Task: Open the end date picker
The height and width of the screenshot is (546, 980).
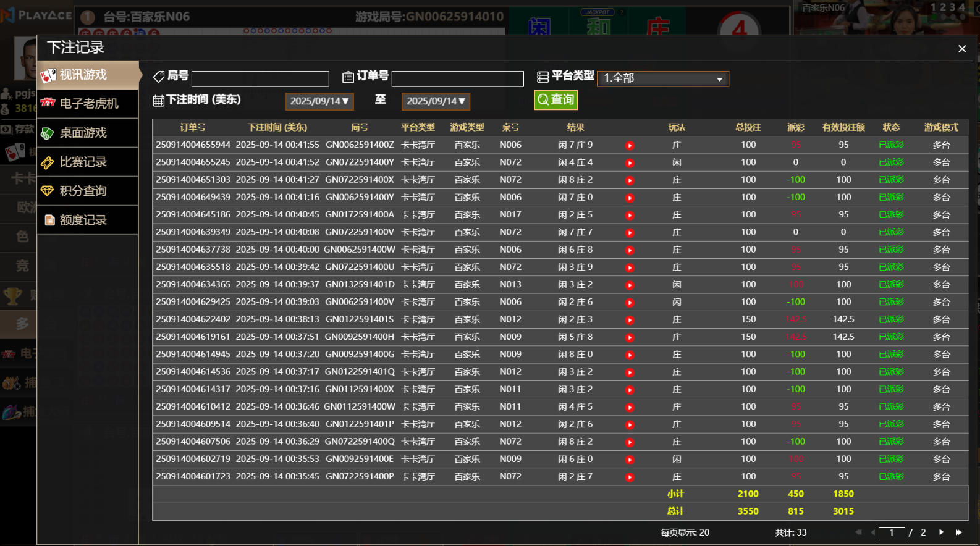Action: [x=436, y=101]
